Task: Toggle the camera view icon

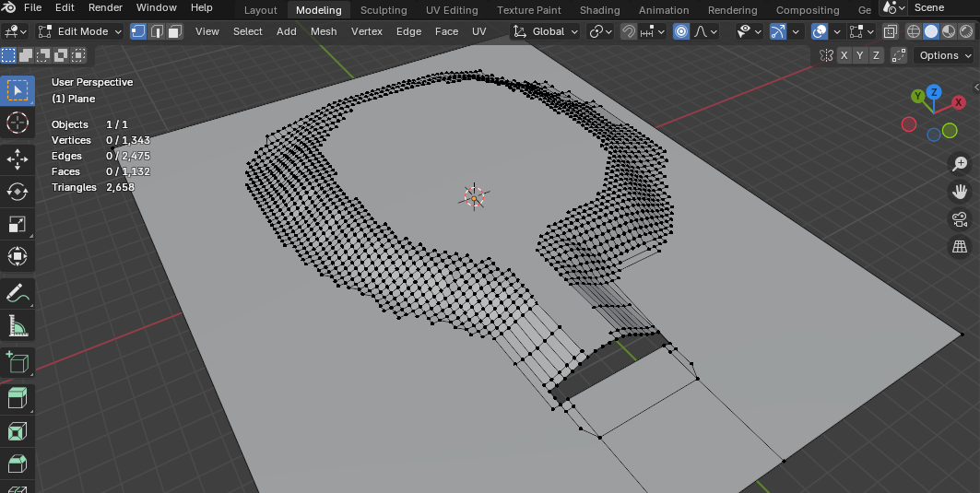Action: point(960,219)
